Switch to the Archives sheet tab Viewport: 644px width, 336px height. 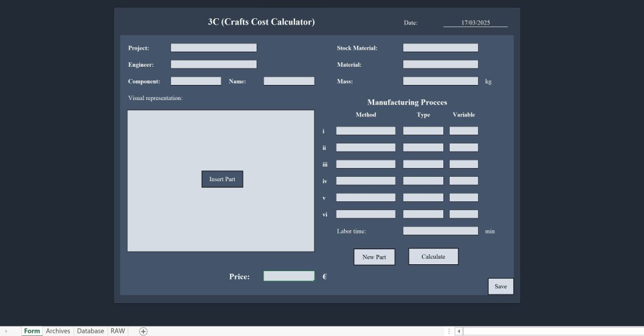click(58, 331)
